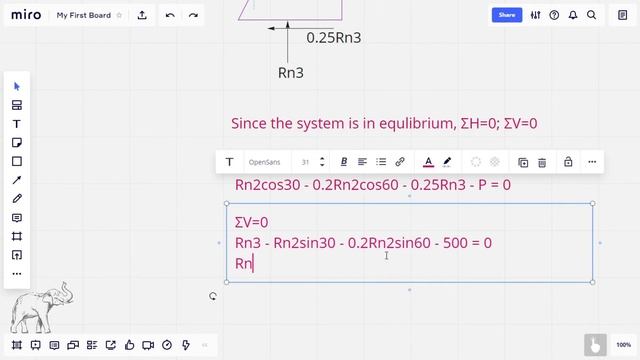Open the templates tool in sidebar
The image size is (640, 360).
tap(17, 105)
